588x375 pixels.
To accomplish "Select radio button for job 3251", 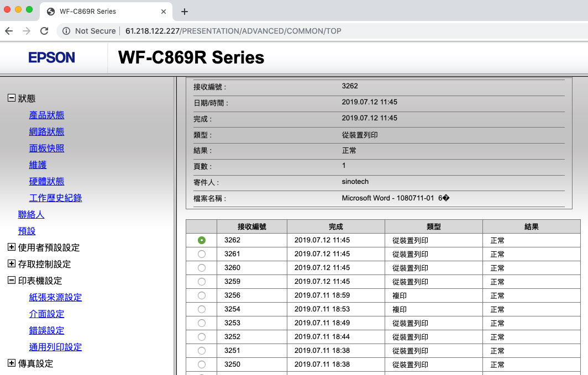I will coord(202,351).
